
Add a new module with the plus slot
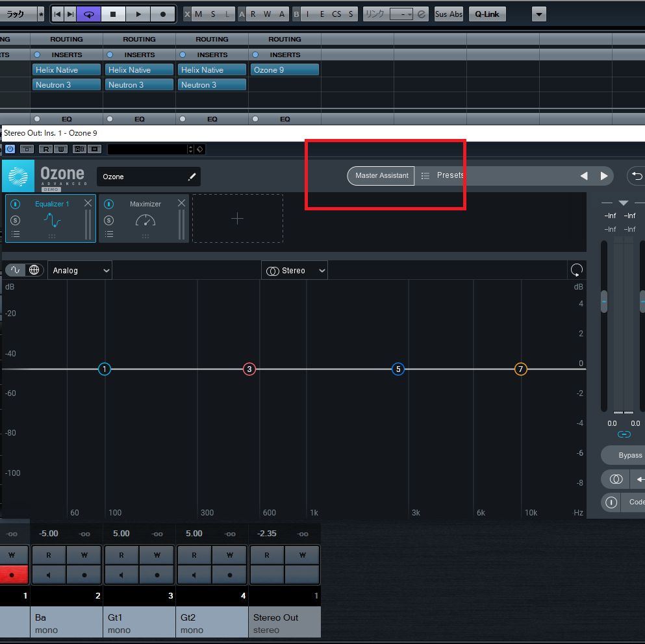tap(237, 218)
